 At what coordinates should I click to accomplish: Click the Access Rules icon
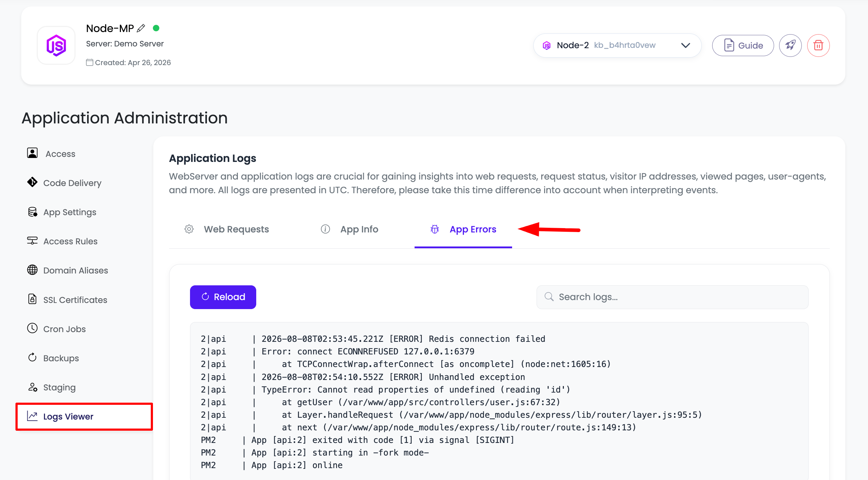(32, 240)
